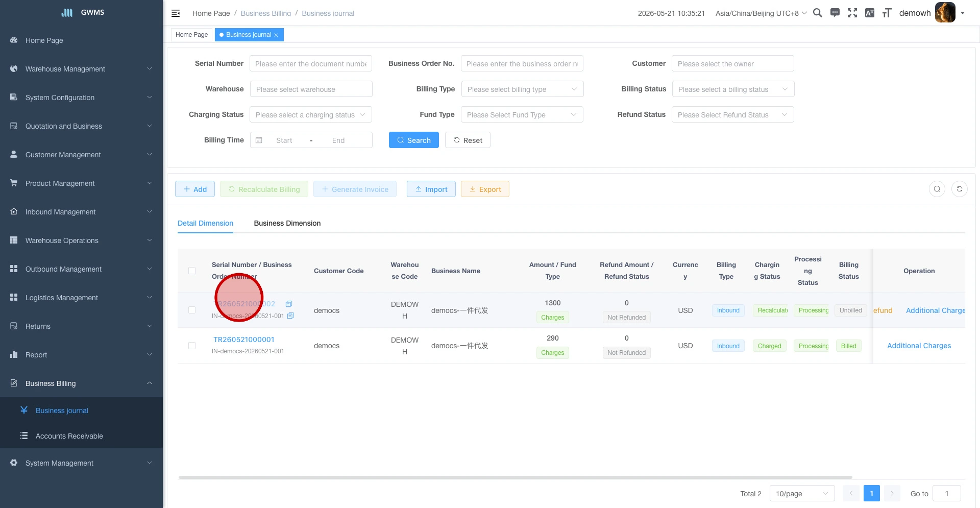This screenshot has width=980, height=508.
Task: Select the first table row checkbox
Action: (192, 310)
